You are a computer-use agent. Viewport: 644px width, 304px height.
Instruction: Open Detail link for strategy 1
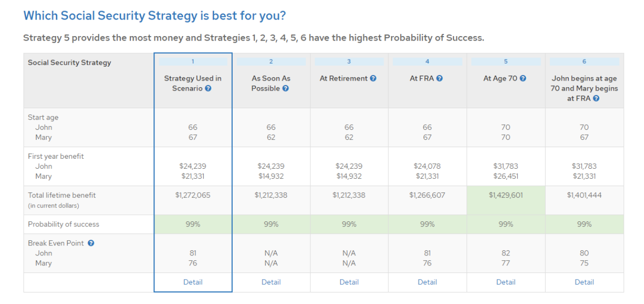point(193,282)
